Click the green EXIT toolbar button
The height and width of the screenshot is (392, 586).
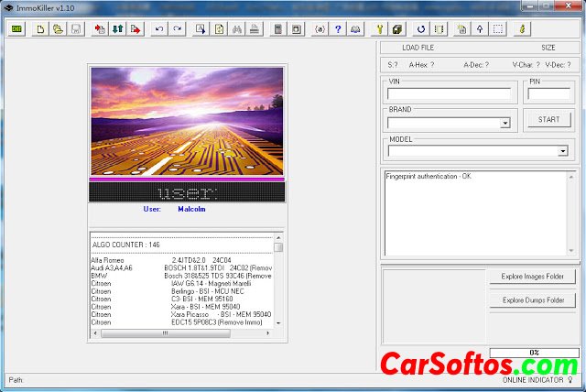(16, 29)
